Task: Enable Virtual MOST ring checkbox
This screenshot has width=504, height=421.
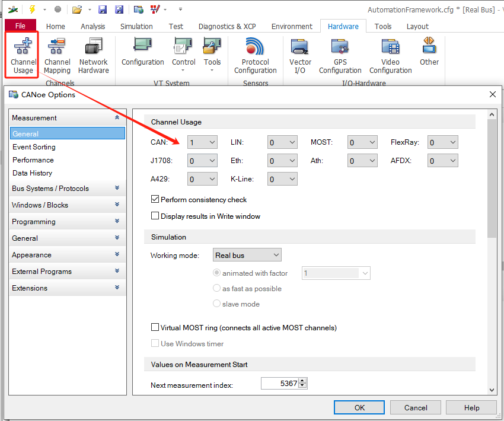Action: [x=155, y=327]
